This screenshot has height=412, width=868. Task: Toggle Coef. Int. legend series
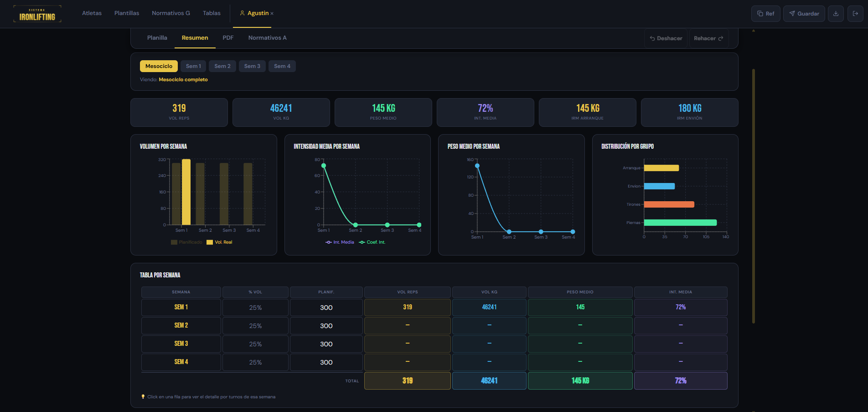pyautogui.click(x=372, y=242)
